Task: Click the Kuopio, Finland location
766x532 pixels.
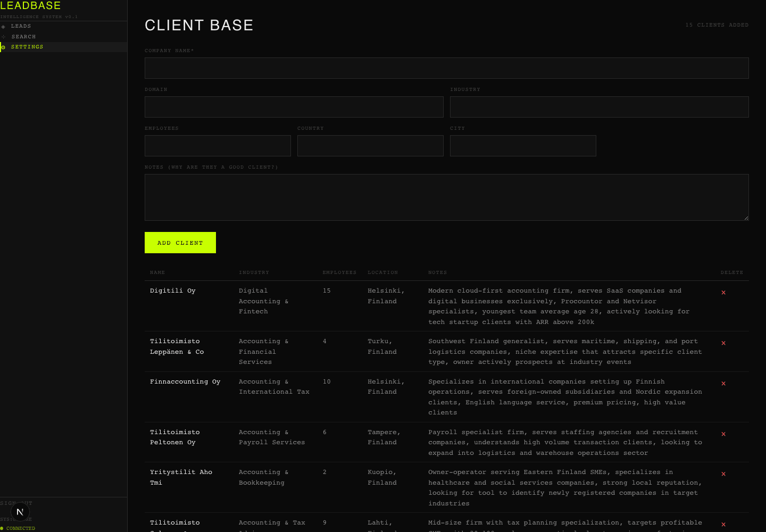Action: (382, 477)
